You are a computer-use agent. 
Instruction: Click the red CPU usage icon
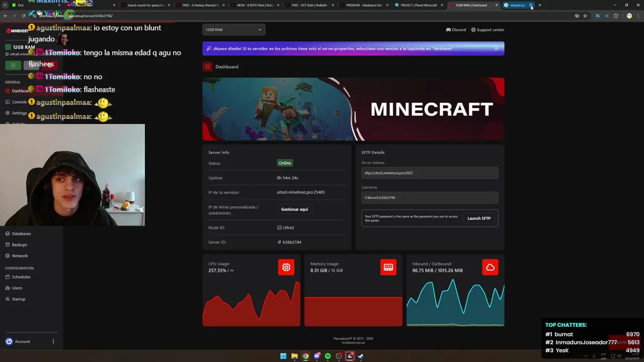pos(286,267)
